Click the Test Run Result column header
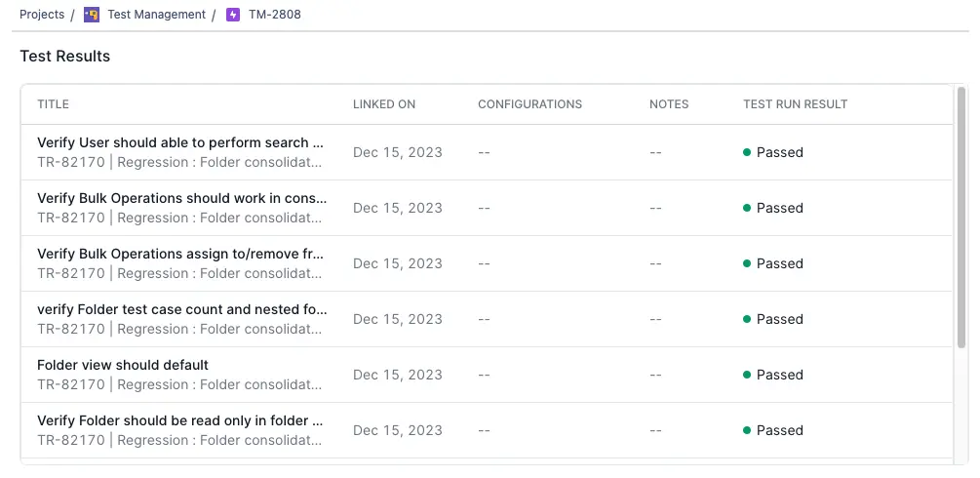 point(795,104)
